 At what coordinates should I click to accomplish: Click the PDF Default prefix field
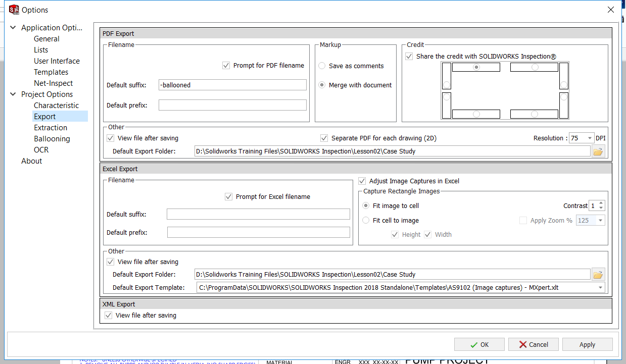[232, 105]
